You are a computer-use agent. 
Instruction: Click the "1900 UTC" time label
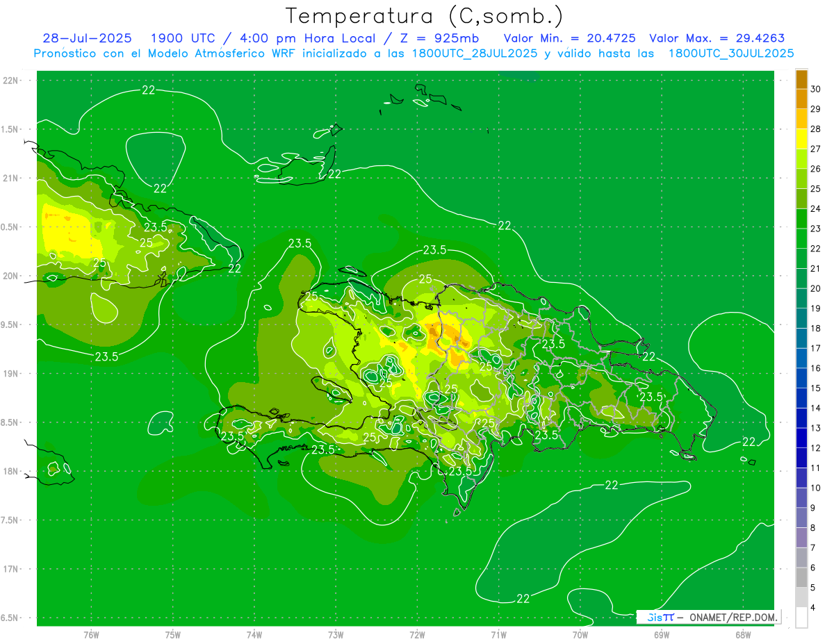[x=183, y=38]
